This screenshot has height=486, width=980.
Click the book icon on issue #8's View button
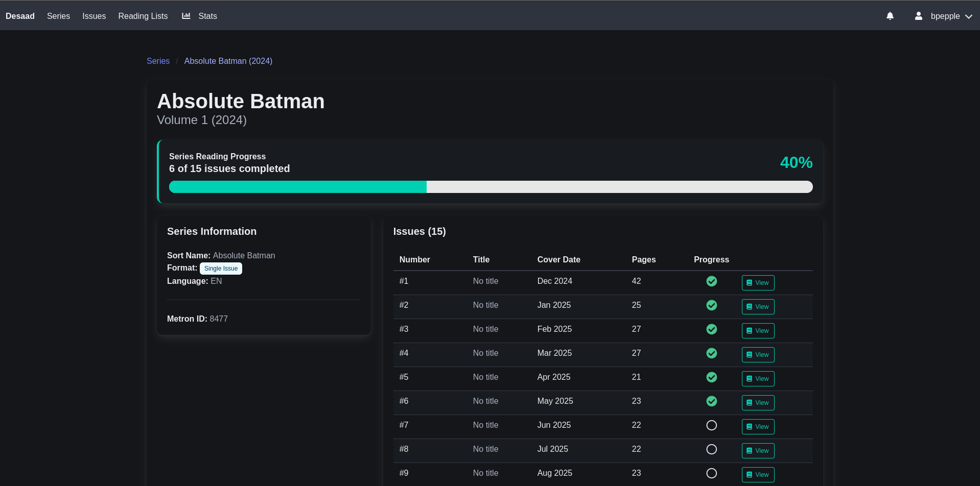point(750,450)
